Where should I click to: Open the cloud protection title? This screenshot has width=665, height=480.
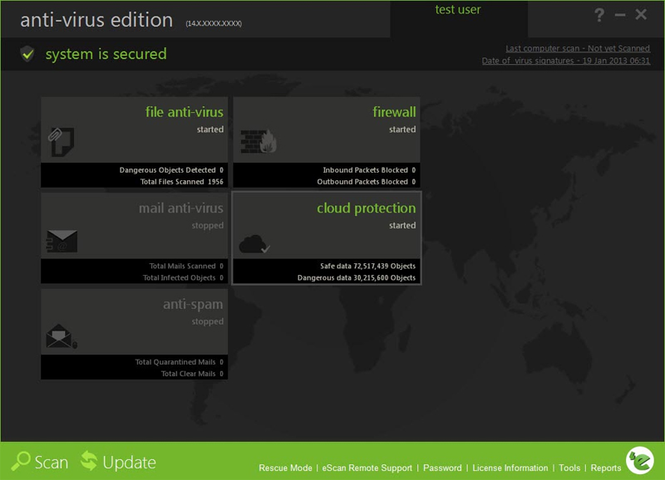366,208
